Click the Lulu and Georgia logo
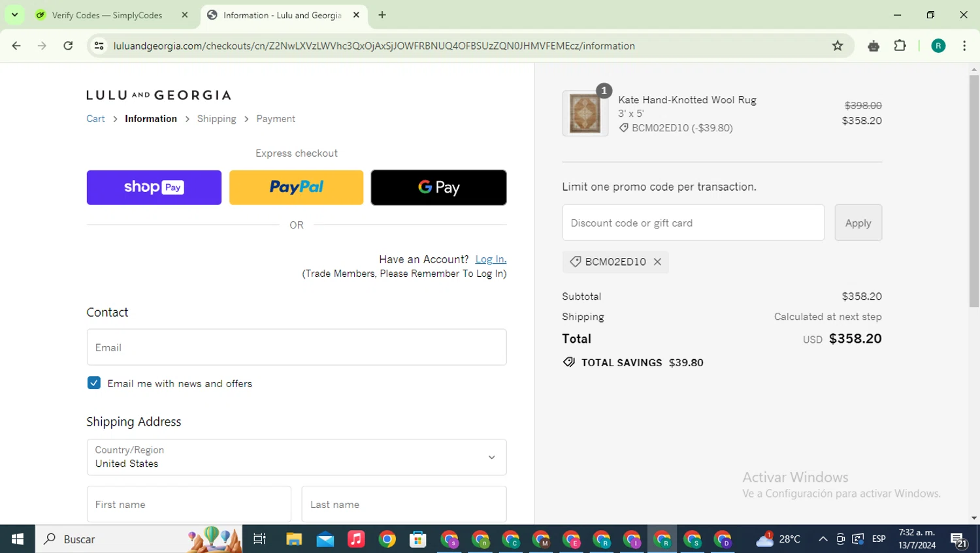This screenshot has width=980, height=553. click(x=159, y=95)
